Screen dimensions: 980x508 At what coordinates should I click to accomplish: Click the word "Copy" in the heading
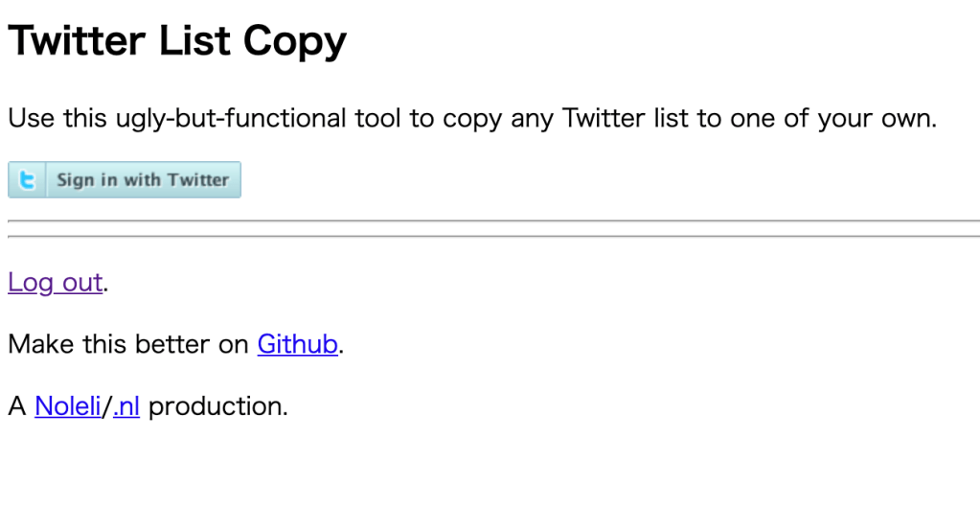tap(294, 41)
